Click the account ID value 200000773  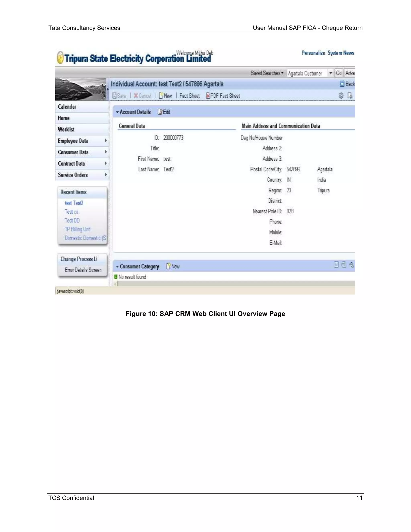[173, 138]
